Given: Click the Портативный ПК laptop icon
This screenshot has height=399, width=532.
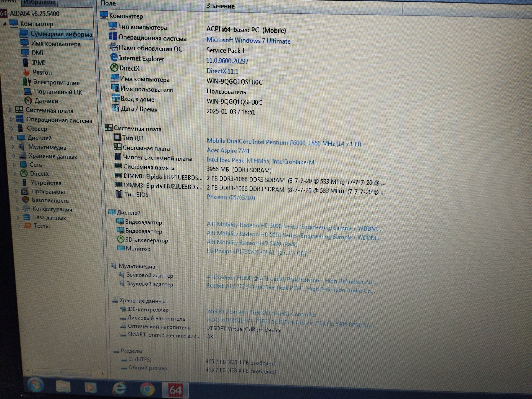Looking at the screenshot, I should (27, 91).
